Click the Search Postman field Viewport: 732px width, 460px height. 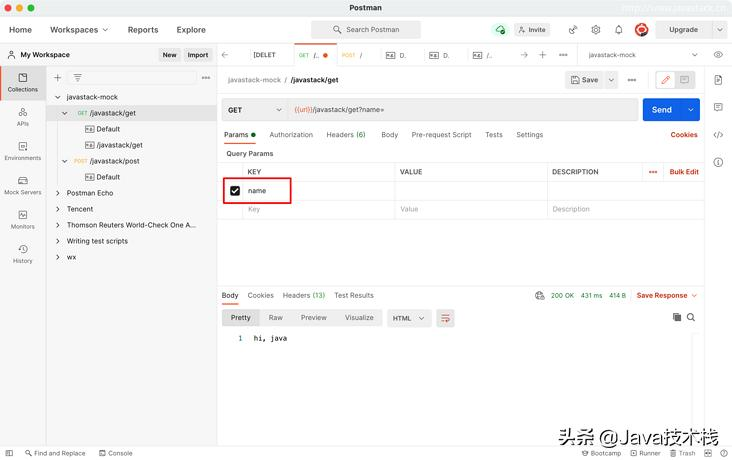(x=366, y=29)
